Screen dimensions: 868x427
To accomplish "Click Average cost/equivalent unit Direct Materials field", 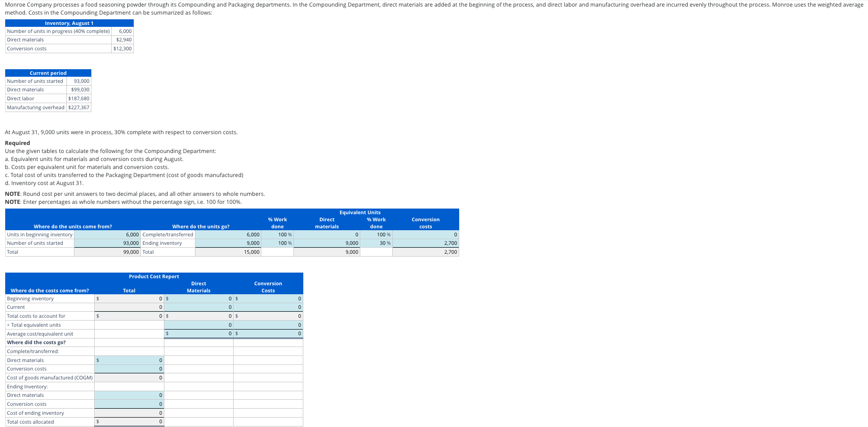I will click(198, 333).
